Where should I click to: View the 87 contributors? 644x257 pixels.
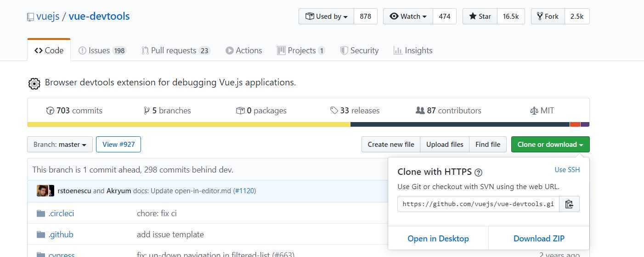448,111
